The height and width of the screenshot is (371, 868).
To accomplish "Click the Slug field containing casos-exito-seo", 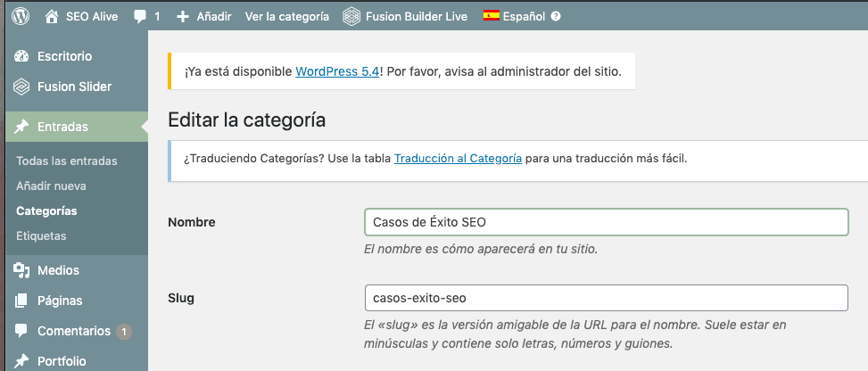I will [606, 298].
